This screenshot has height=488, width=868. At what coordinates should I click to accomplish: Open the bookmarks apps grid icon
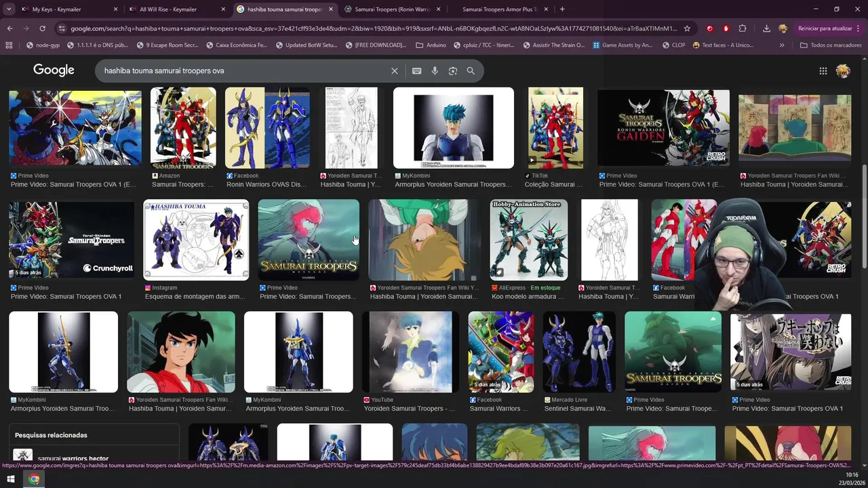coord(9,45)
